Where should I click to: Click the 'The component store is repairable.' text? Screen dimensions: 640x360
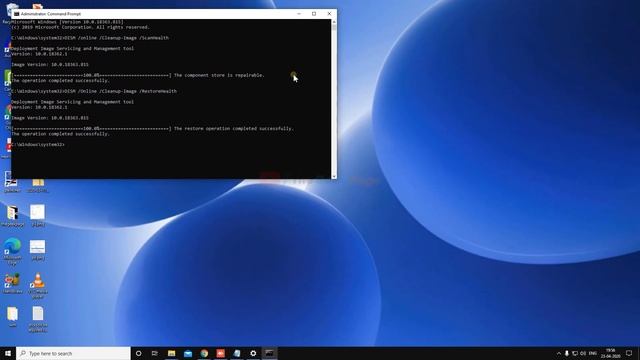[219, 75]
